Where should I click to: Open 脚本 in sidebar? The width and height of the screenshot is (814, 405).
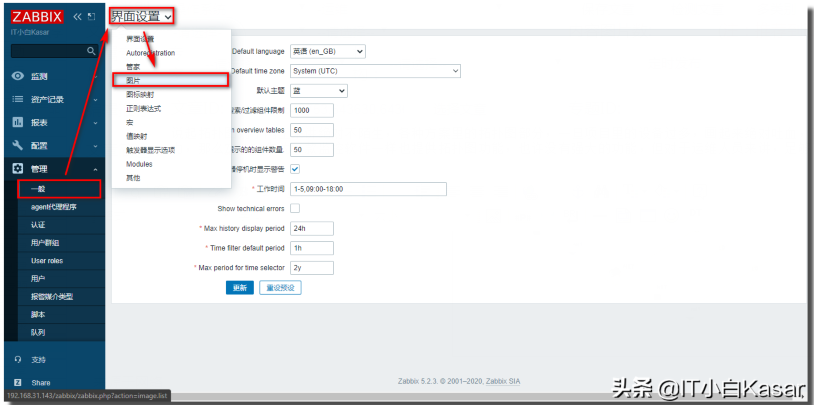click(38, 315)
